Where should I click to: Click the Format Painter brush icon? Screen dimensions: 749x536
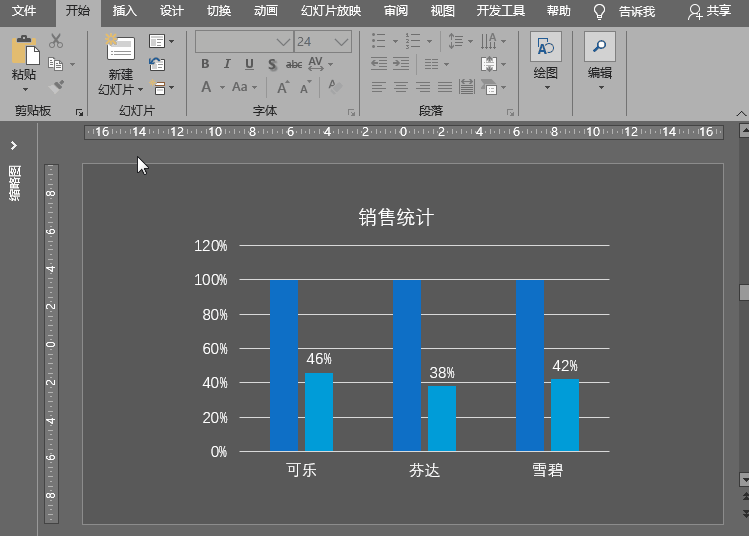[x=56, y=86]
